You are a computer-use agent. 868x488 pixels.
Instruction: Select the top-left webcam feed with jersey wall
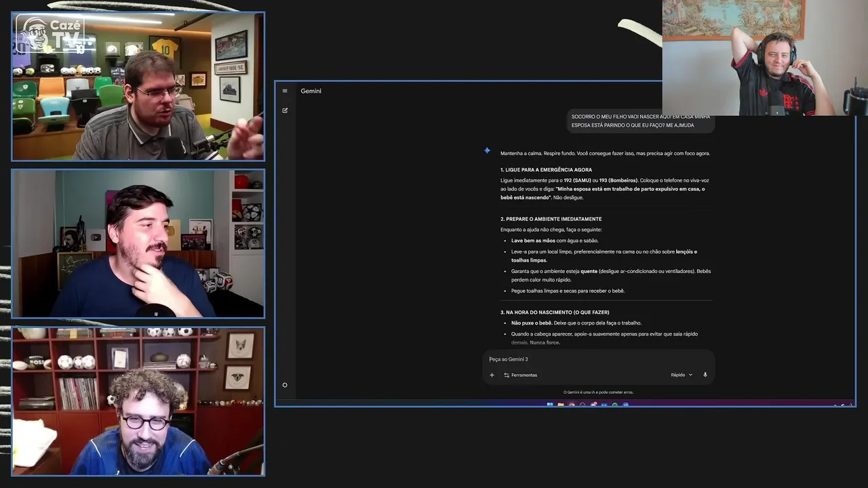tap(138, 86)
